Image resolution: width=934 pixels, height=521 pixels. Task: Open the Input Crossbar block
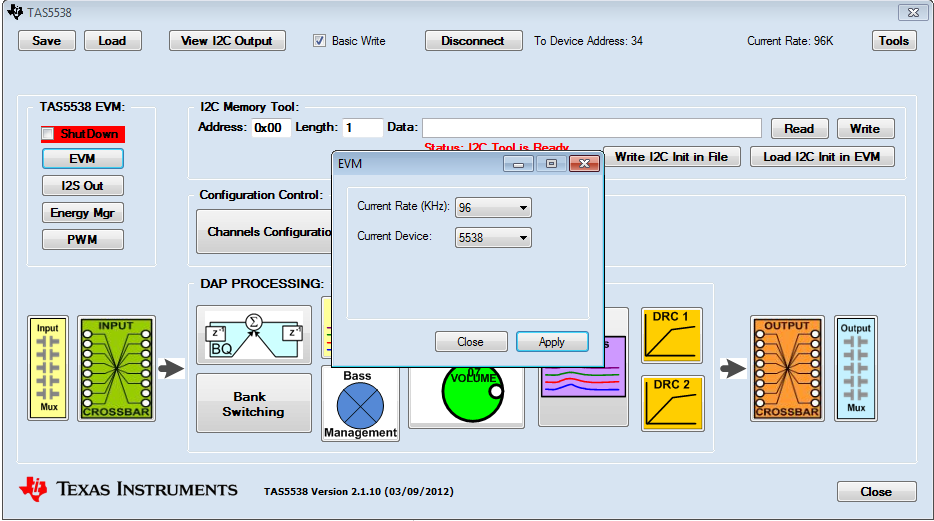(116, 368)
